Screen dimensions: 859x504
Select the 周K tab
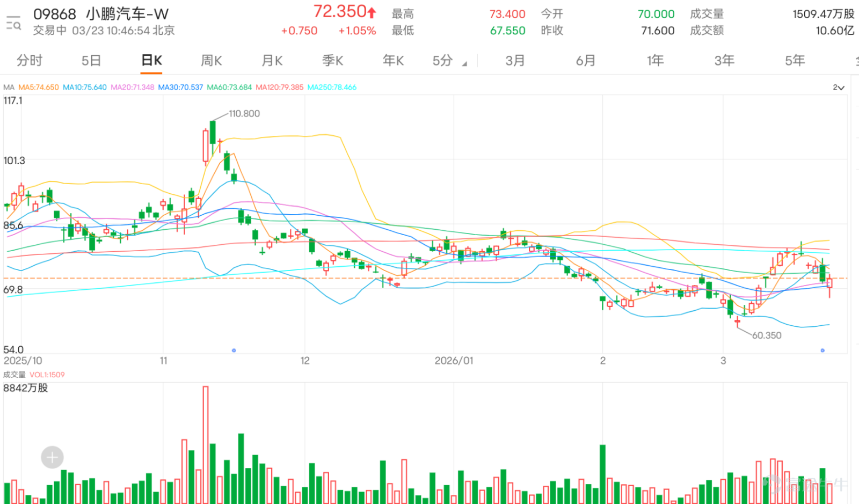pyautogui.click(x=212, y=61)
